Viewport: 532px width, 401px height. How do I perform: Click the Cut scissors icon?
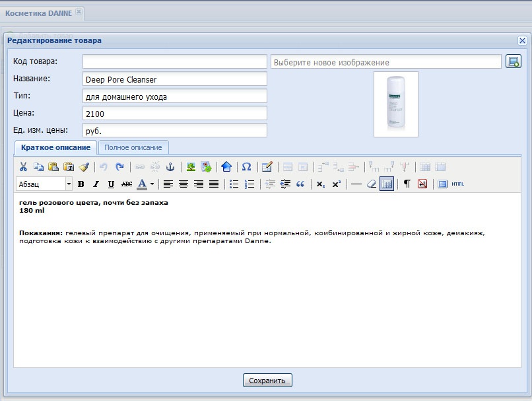[x=23, y=166]
